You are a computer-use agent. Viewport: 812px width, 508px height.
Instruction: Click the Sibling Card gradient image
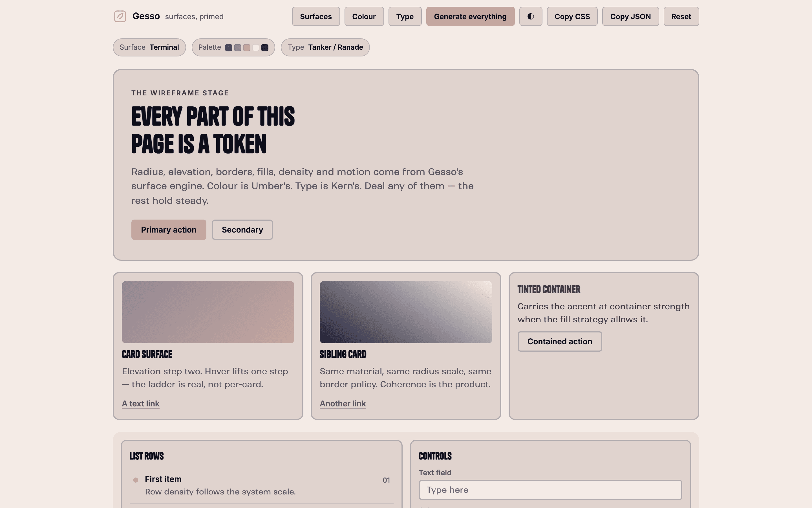406,312
